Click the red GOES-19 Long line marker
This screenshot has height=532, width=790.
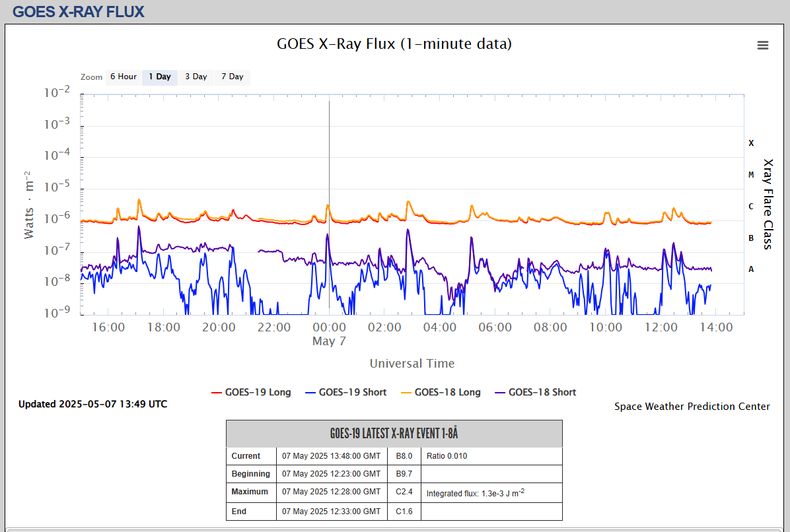click(x=217, y=393)
